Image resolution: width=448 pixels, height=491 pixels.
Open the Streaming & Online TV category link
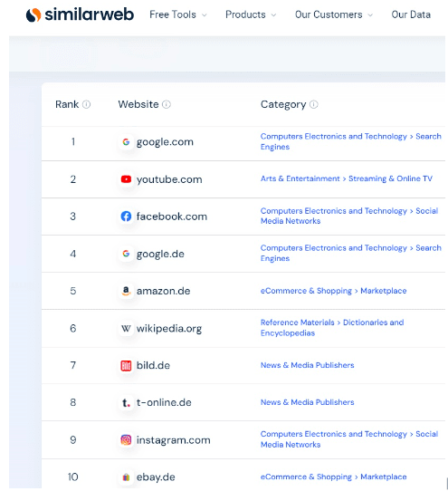click(x=390, y=178)
